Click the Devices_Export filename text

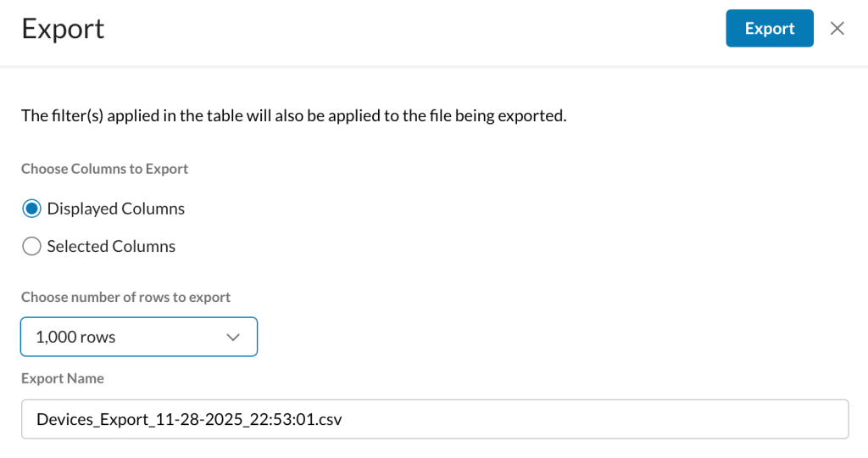coord(189,419)
